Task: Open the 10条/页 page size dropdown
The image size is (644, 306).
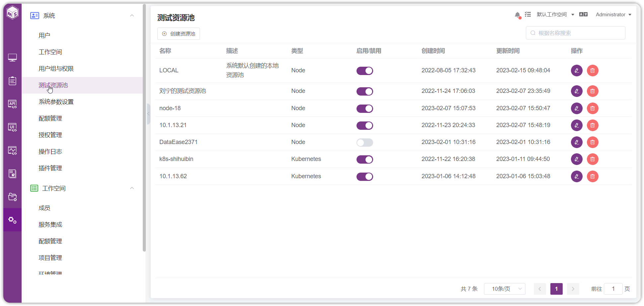Action: point(505,289)
